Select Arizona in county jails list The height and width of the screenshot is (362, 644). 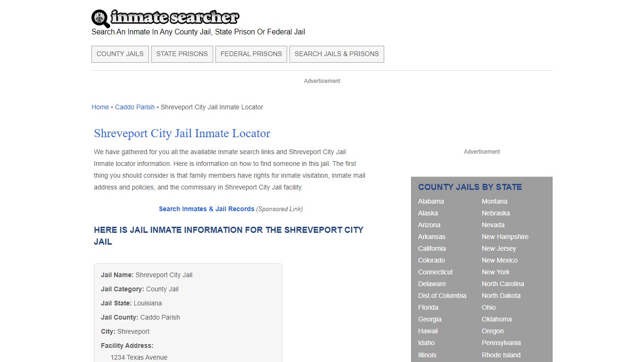click(x=429, y=225)
